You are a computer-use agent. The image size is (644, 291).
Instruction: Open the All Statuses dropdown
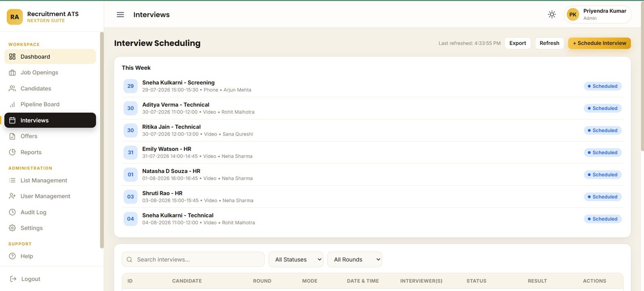coord(296,260)
